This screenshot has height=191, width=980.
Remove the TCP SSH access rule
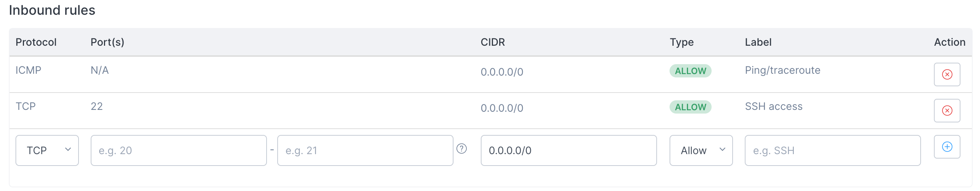[x=946, y=111]
